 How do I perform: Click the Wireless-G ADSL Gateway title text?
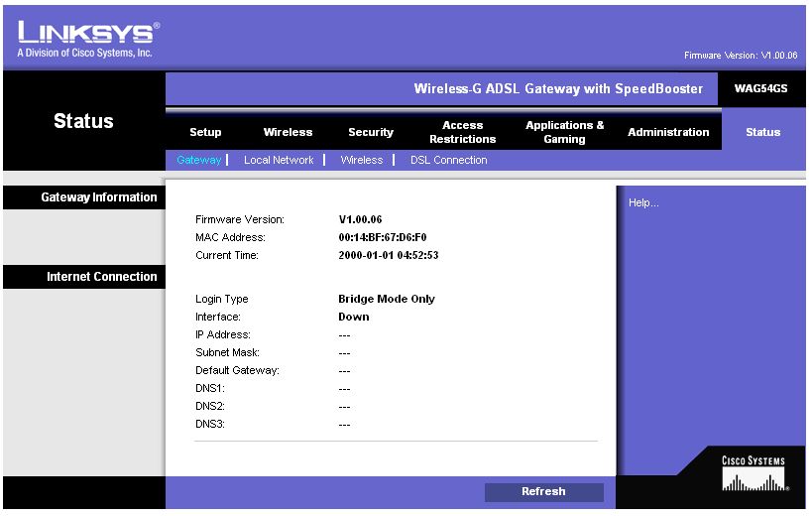(x=558, y=88)
